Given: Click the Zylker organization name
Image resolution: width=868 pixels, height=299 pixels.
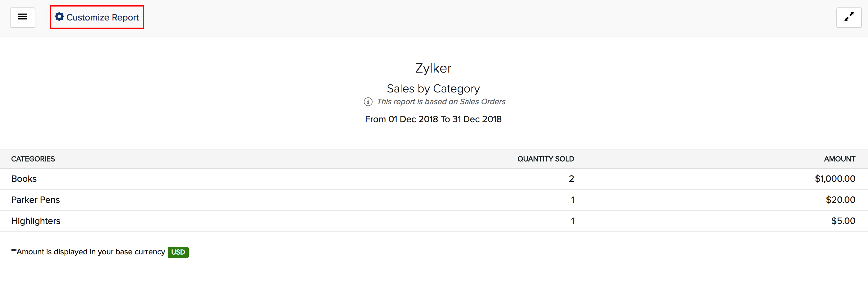Looking at the screenshot, I should coord(433,68).
